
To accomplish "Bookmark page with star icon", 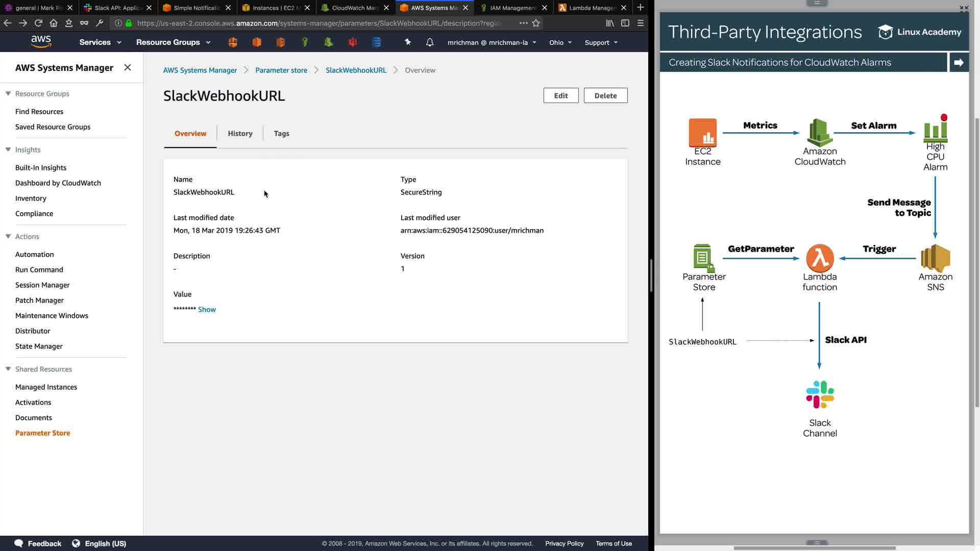I will tap(536, 23).
